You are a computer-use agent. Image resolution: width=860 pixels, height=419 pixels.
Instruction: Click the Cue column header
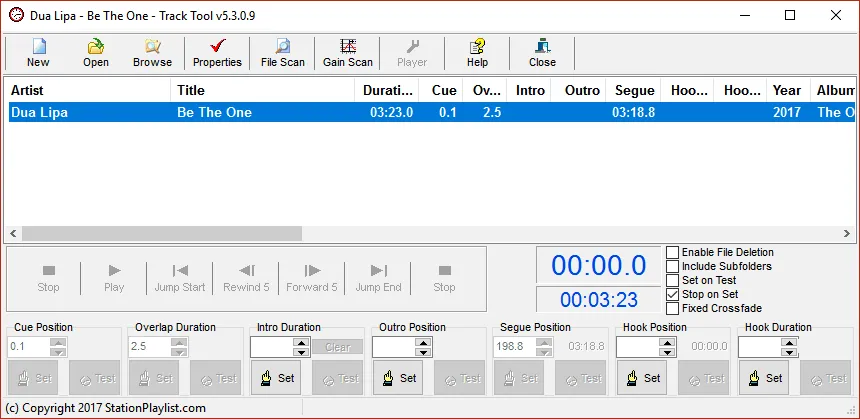pos(441,90)
